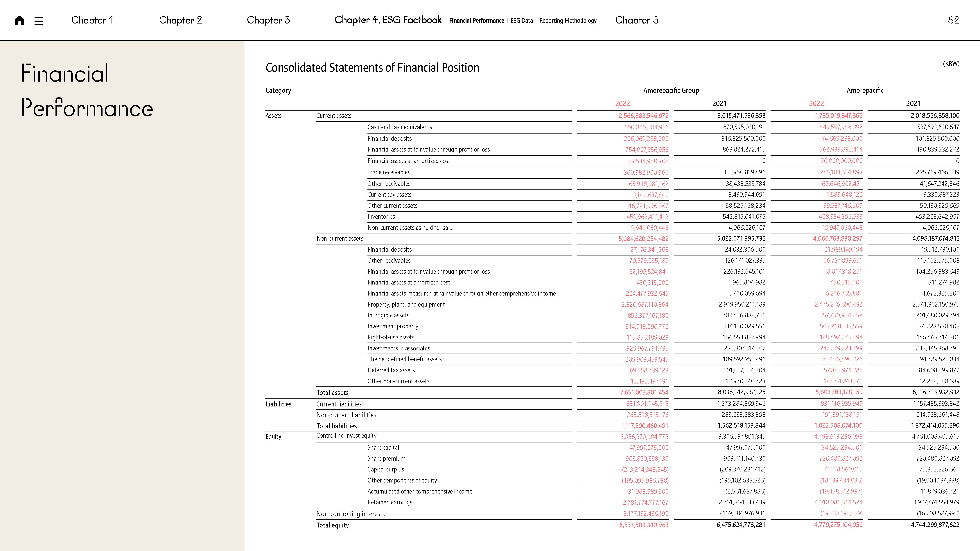Screen dimensions: 980x551
Task: Click the Total equity row label
Action: pos(333,525)
